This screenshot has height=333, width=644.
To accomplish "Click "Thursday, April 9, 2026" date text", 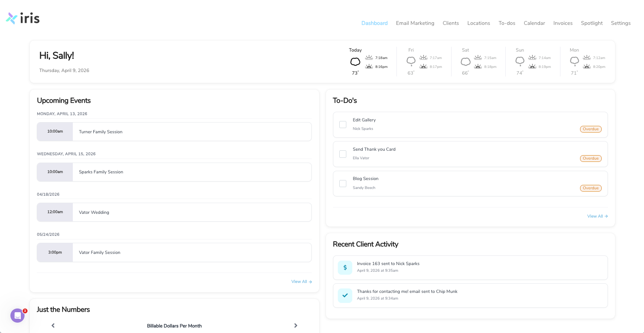I will tap(64, 71).
